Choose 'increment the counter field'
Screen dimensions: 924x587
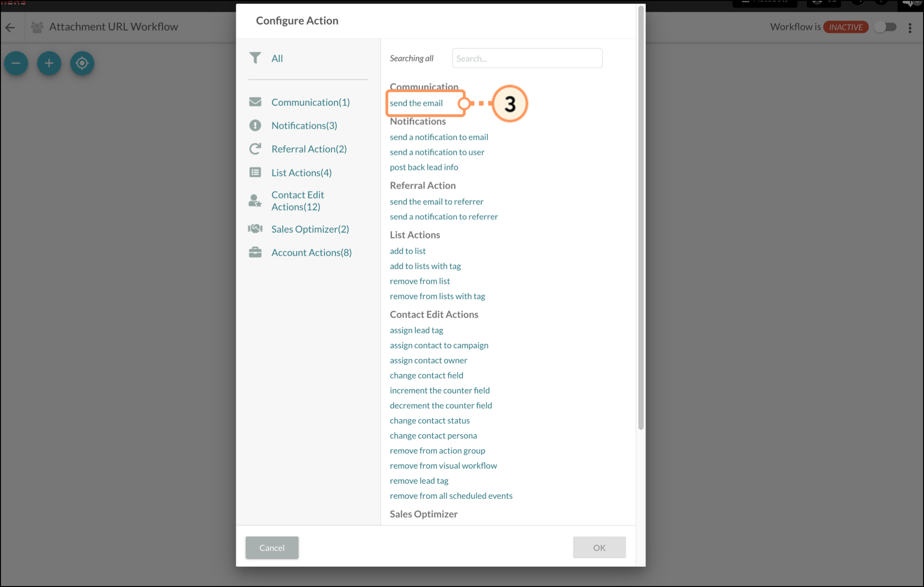(440, 391)
